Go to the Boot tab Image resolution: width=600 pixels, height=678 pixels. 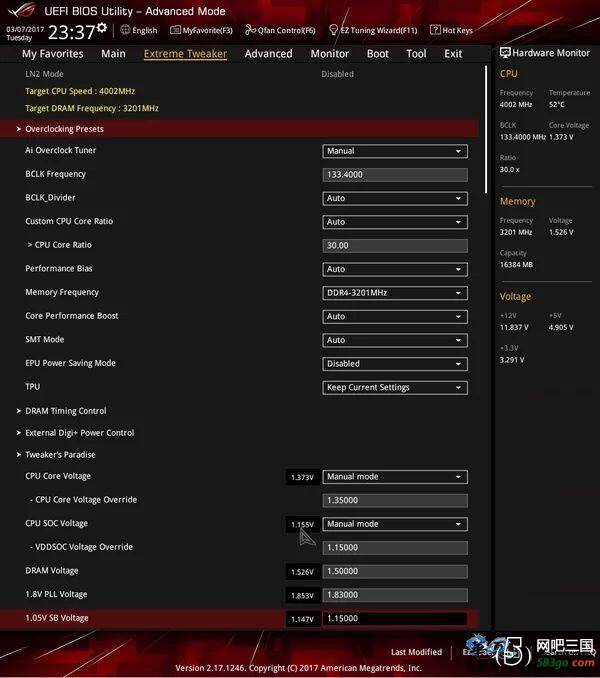pyautogui.click(x=377, y=54)
